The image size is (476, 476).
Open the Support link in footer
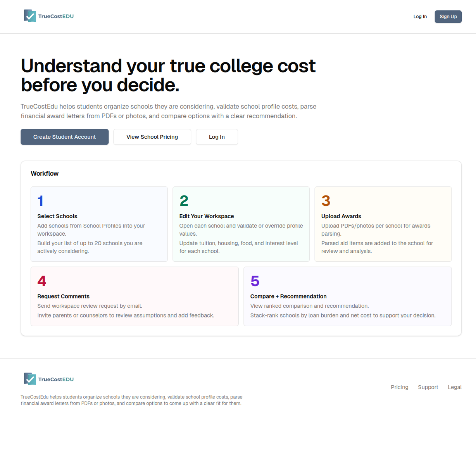click(x=428, y=387)
